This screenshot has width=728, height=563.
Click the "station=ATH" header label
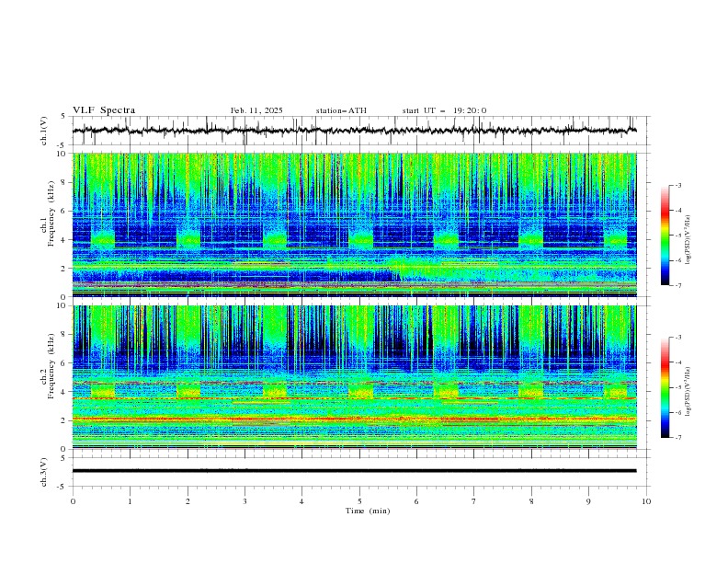tap(341, 110)
